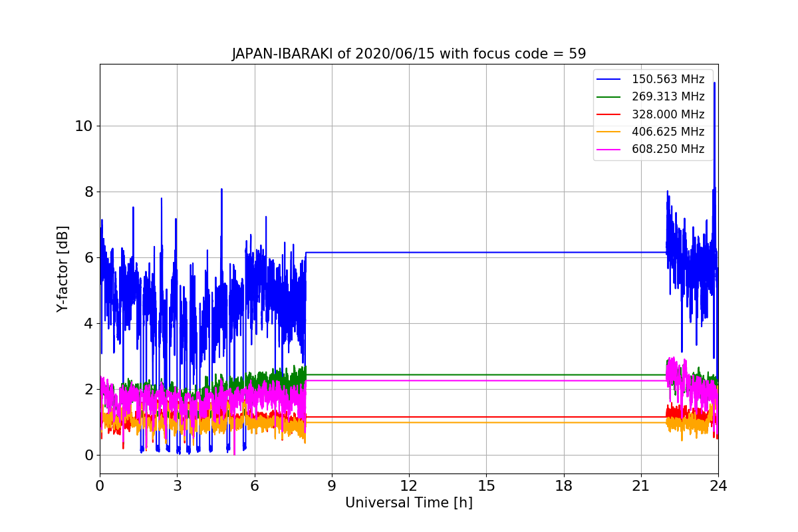The image size is (798, 532).
Task: Select the 608.250 MHz legend entry
Action: tap(652, 150)
